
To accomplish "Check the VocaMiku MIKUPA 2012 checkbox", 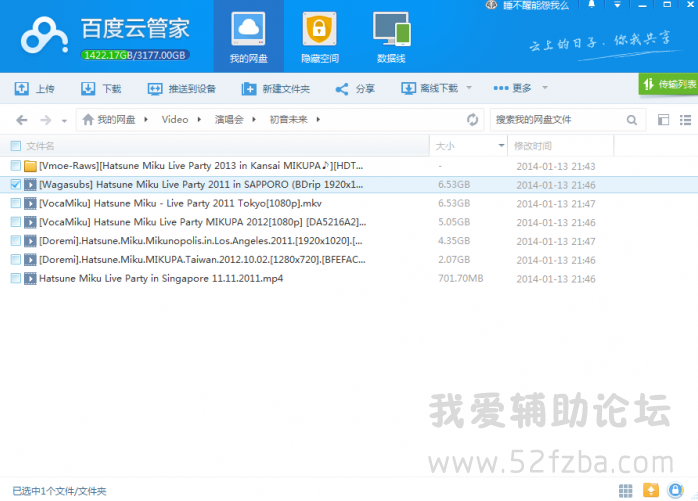I will point(16,222).
